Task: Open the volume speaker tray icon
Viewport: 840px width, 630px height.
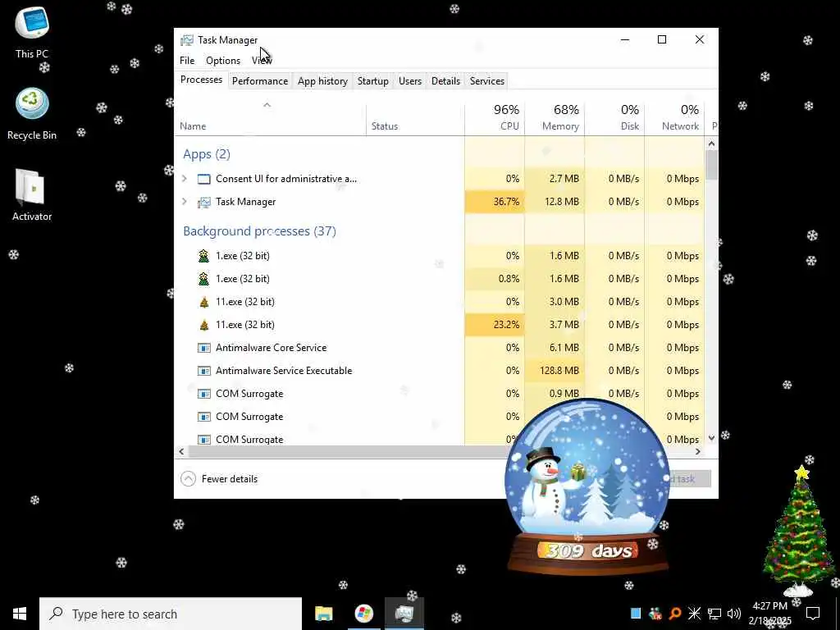Action: (x=734, y=614)
